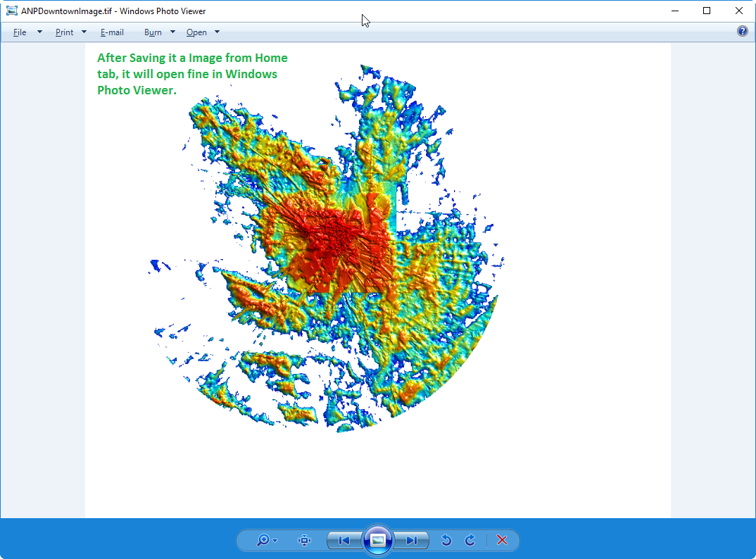The width and height of the screenshot is (756, 559).
Task: Expand the File dropdown arrow
Action: click(39, 32)
